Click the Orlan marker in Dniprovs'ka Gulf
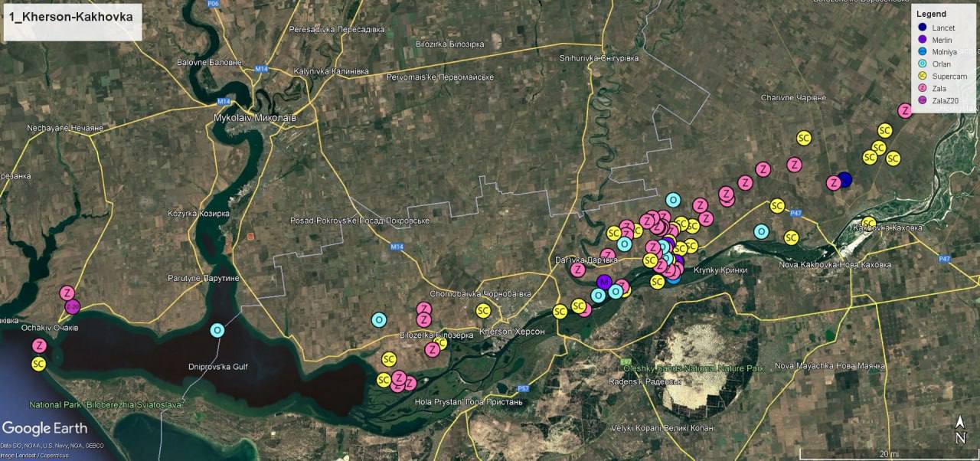 click(x=217, y=330)
